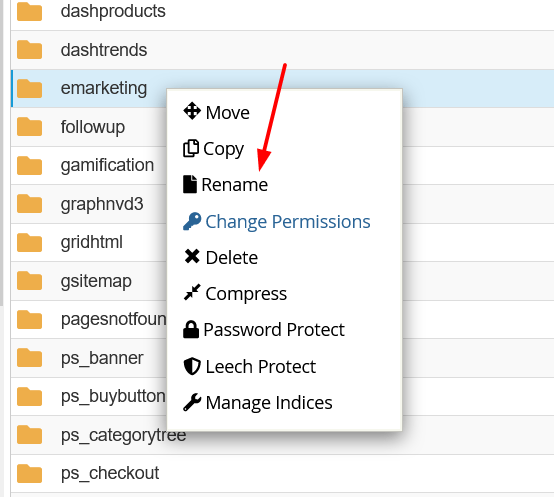The image size is (554, 497).
Task: Click the shield icon for Leech Protect
Action: pos(192,366)
